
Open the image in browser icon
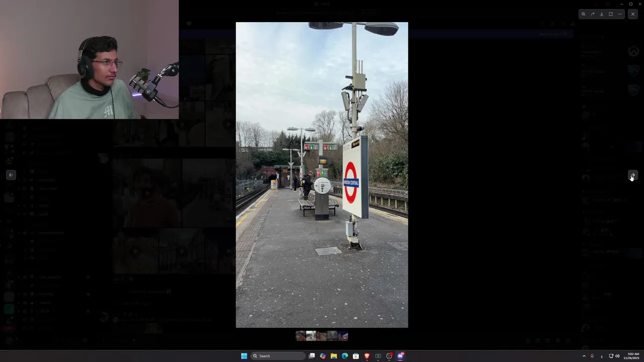click(x=610, y=14)
